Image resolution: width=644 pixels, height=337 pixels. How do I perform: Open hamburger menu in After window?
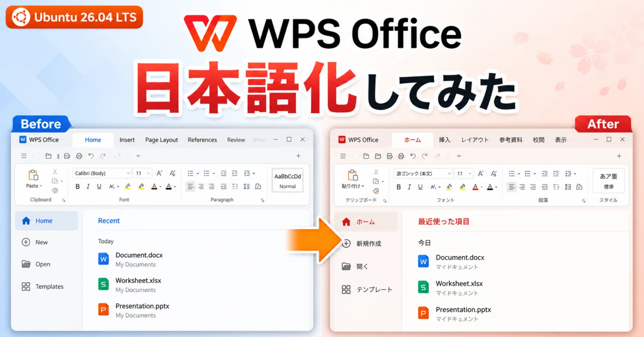pyautogui.click(x=343, y=156)
